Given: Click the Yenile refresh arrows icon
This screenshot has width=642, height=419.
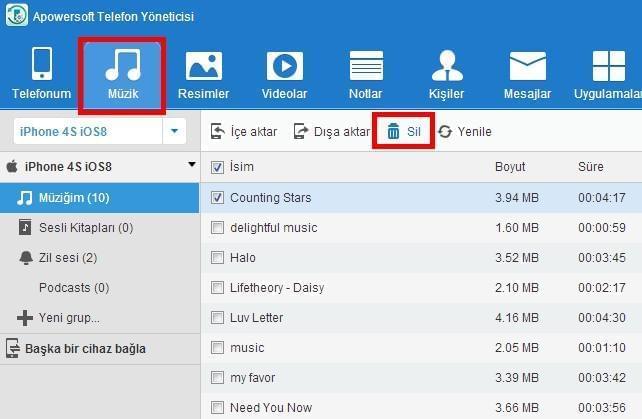Looking at the screenshot, I should tap(445, 131).
